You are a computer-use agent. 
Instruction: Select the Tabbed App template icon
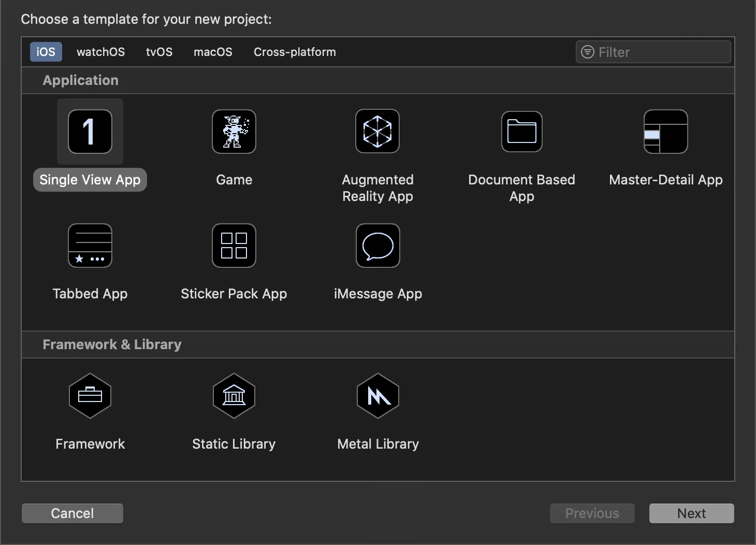point(90,246)
